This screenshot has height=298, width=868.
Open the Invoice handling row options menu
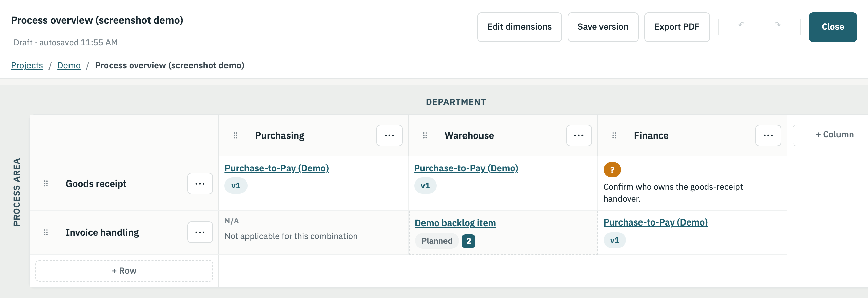(200, 232)
